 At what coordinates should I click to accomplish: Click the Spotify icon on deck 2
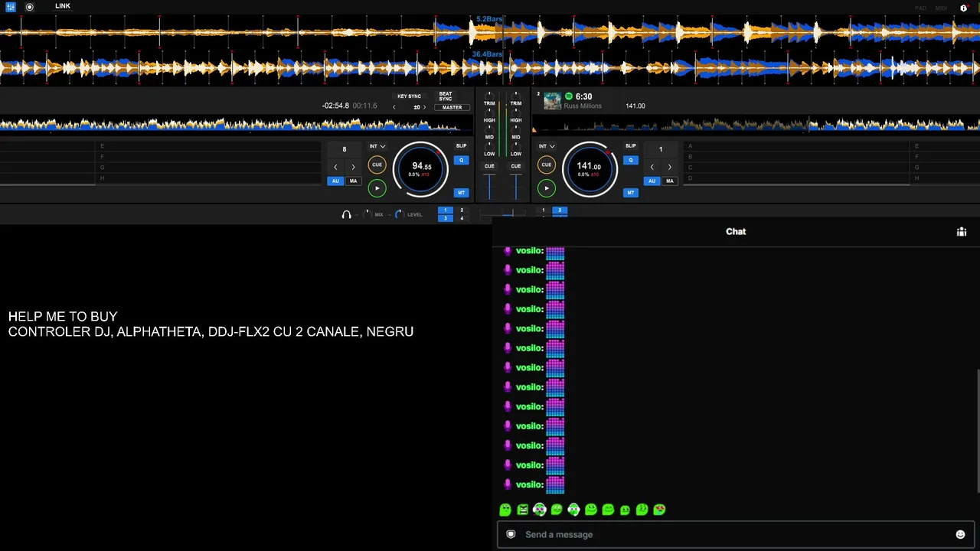[x=568, y=96]
